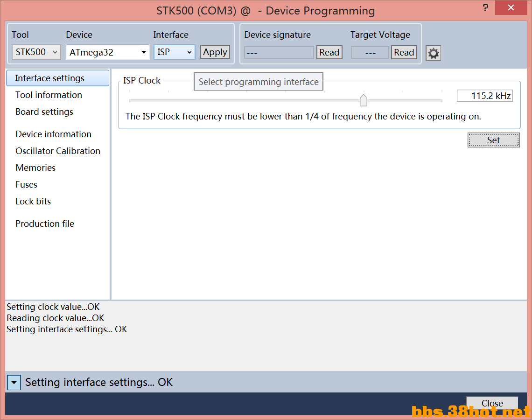Click the ISP Clock frequency note text
This screenshot has width=532, height=420.
(x=303, y=117)
